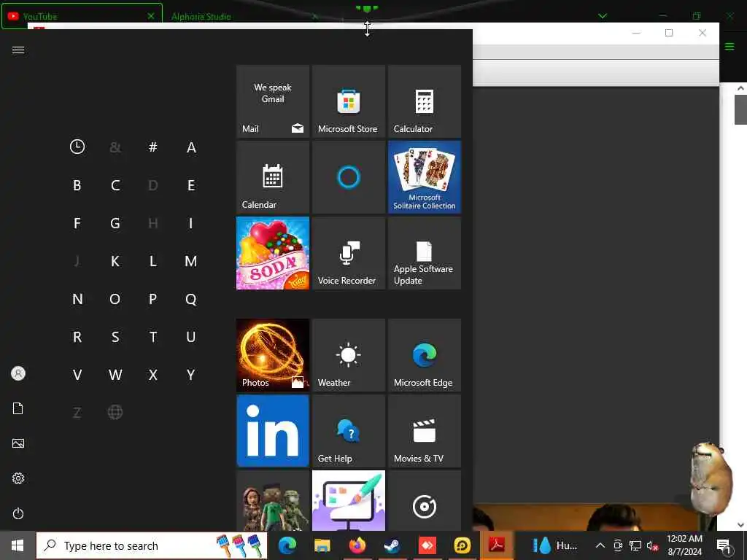
Task: Jump to apps under # symbol
Action: click(x=153, y=147)
